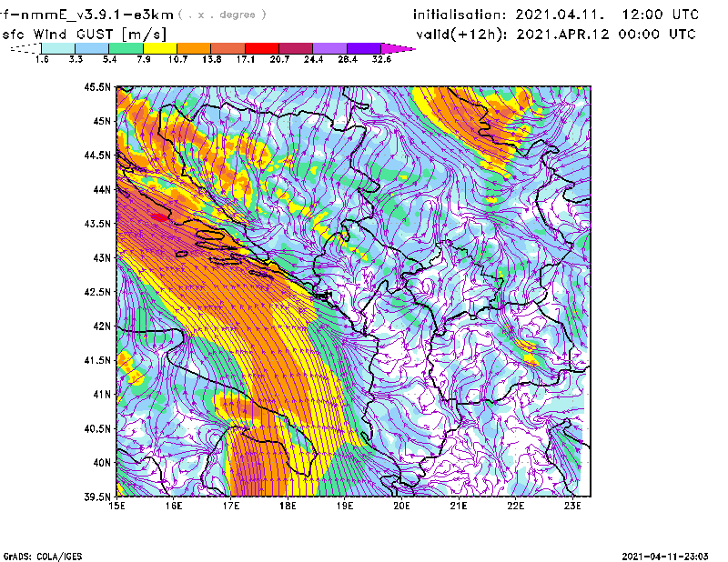Pick the bright red legend swatch after 17.1
This screenshot has width=728, height=562.
click(262, 48)
